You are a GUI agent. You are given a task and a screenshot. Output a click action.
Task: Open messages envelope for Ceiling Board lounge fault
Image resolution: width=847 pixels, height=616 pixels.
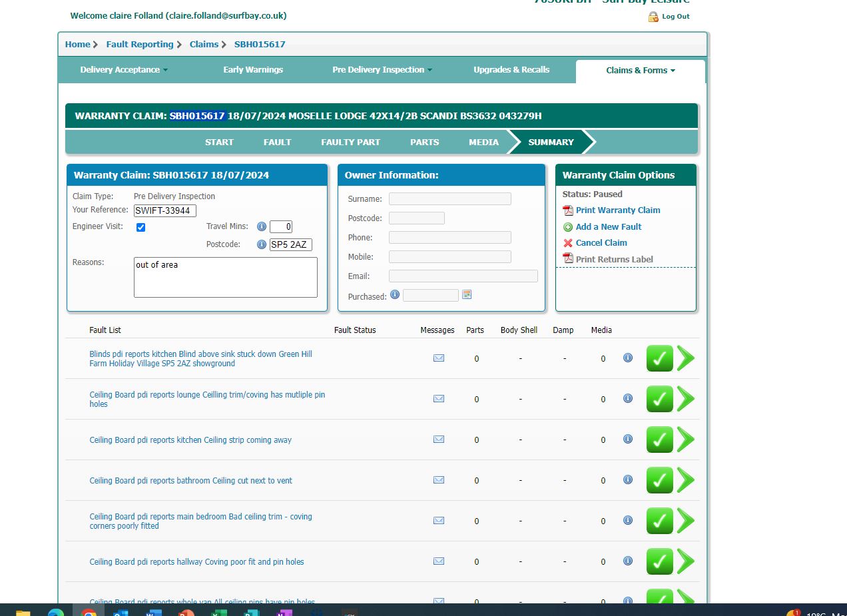439,398
